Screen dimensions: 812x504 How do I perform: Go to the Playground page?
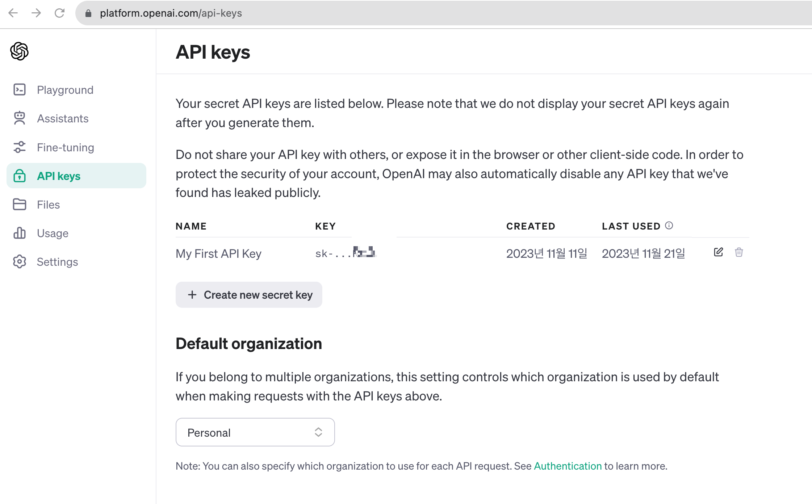click(65, 90)
